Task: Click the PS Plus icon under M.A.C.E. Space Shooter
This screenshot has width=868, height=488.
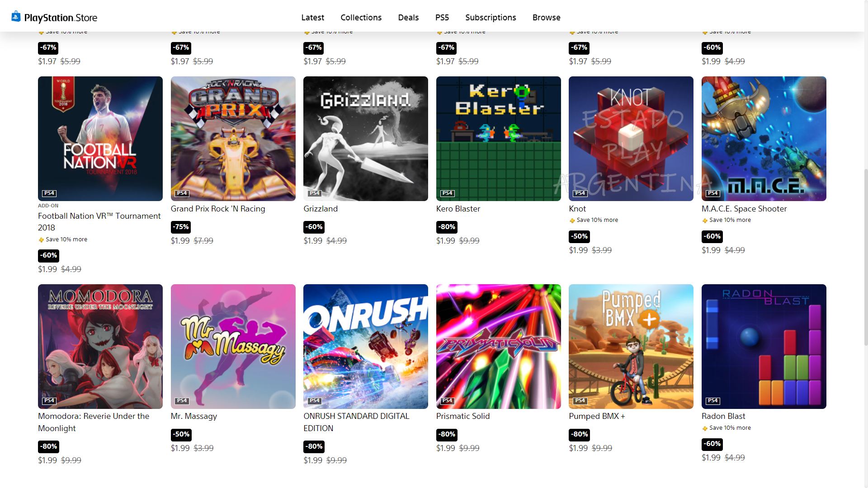Action: click(705, 221)
